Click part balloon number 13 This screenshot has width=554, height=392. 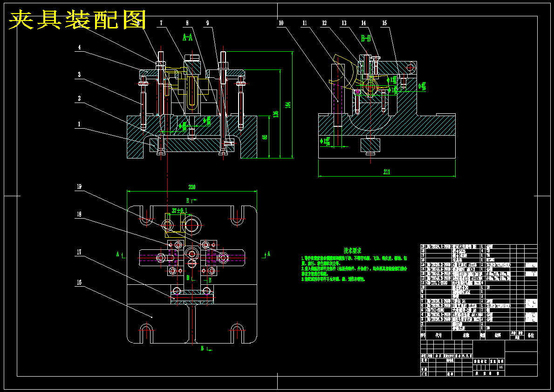click(344, 23)
